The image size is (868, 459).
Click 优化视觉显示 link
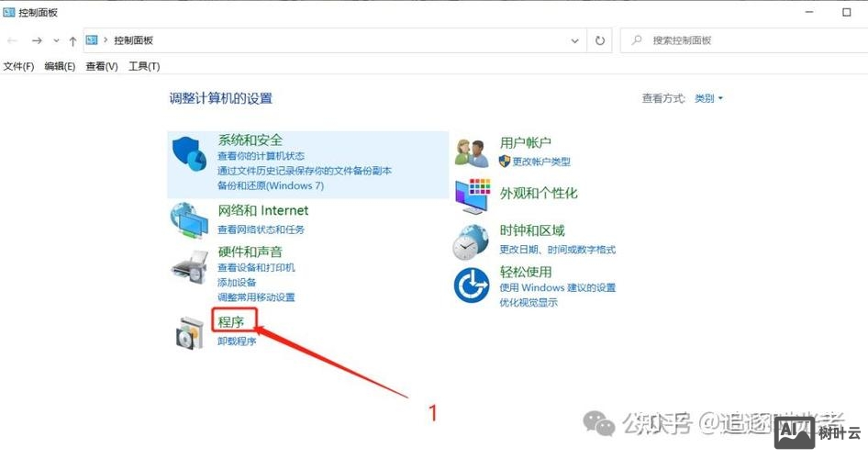[529, 302]
